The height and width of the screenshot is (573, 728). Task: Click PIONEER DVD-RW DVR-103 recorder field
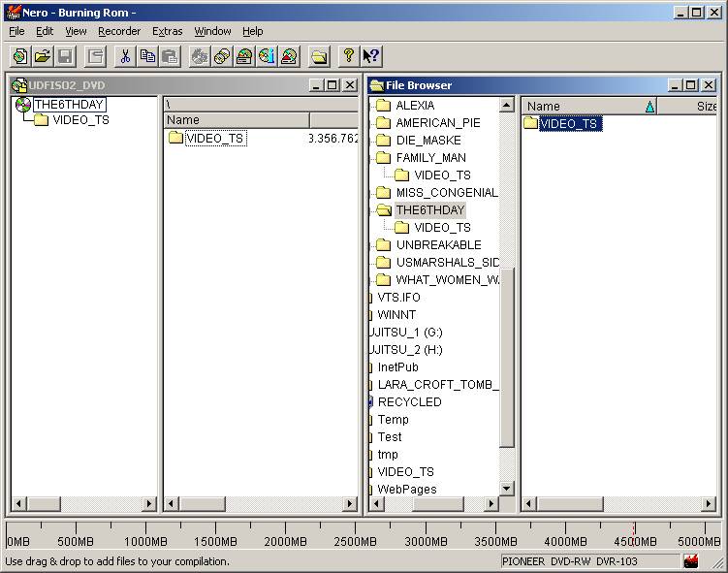[590, 561]
